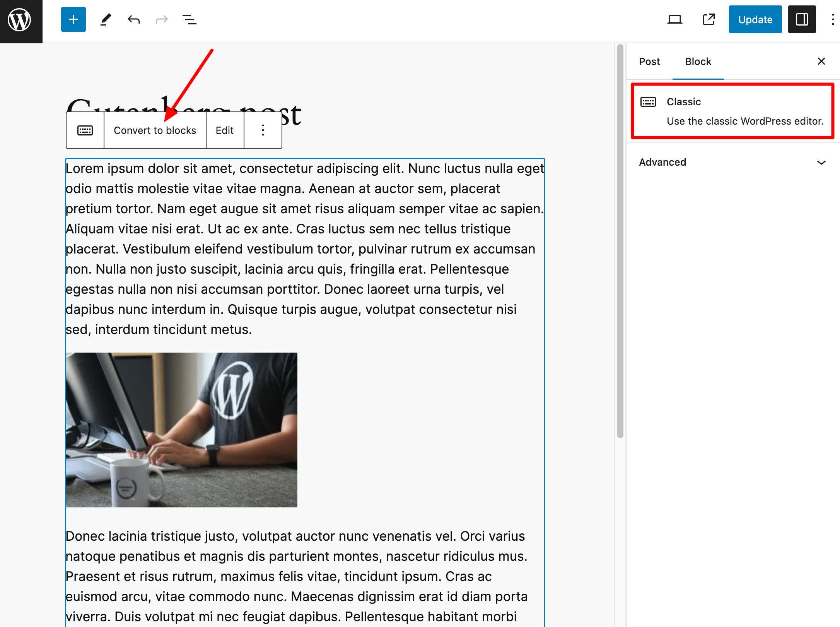This screenshot has width=840, height=627.
Task: Open the document overview list view
Action: pos(189,19)
